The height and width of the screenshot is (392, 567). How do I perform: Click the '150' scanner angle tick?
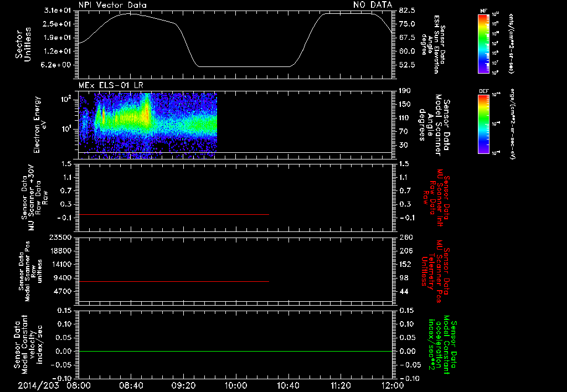click(x=405, y=105)
